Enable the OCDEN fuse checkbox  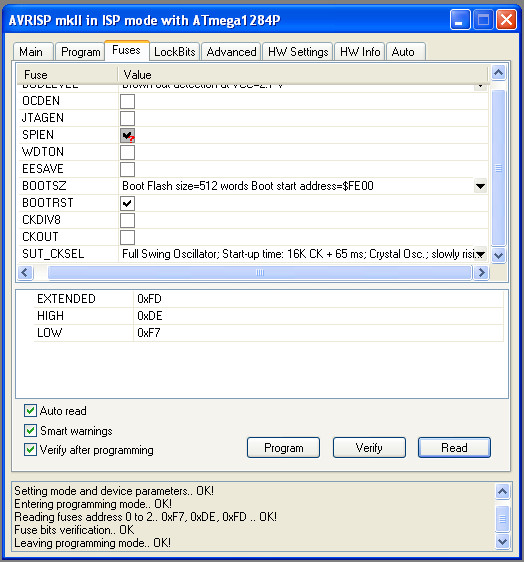pos(127,101)
